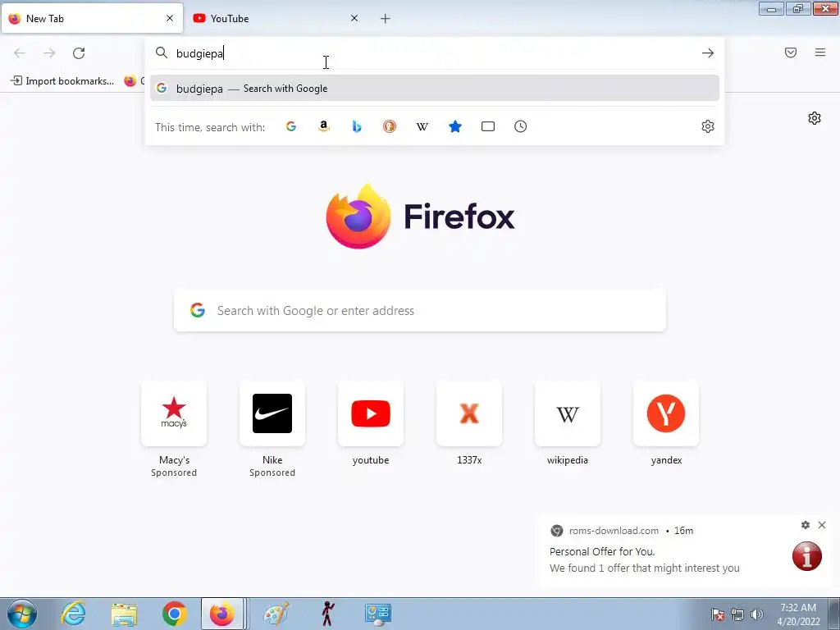Viewport: 840px width, 630px height.
Task: Click Import bookmarks in bookmarks toolbar
Action: (x=62, y=81)
